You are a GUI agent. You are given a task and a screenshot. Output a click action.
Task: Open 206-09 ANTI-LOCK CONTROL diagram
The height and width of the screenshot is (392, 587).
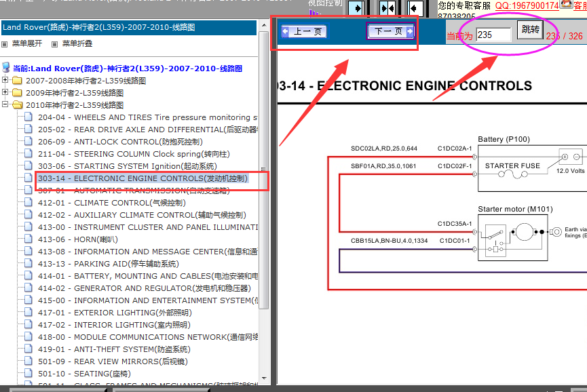pos(120,142)
